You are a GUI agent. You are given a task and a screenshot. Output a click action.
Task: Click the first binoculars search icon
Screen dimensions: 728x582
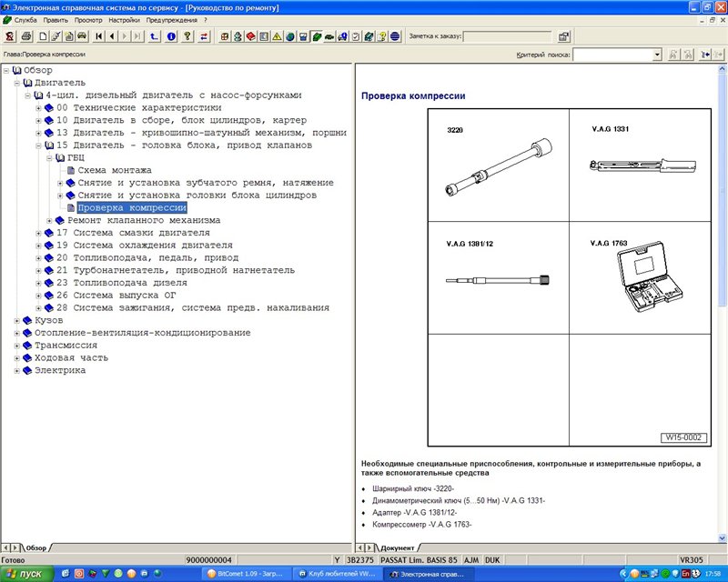(672, 55)
